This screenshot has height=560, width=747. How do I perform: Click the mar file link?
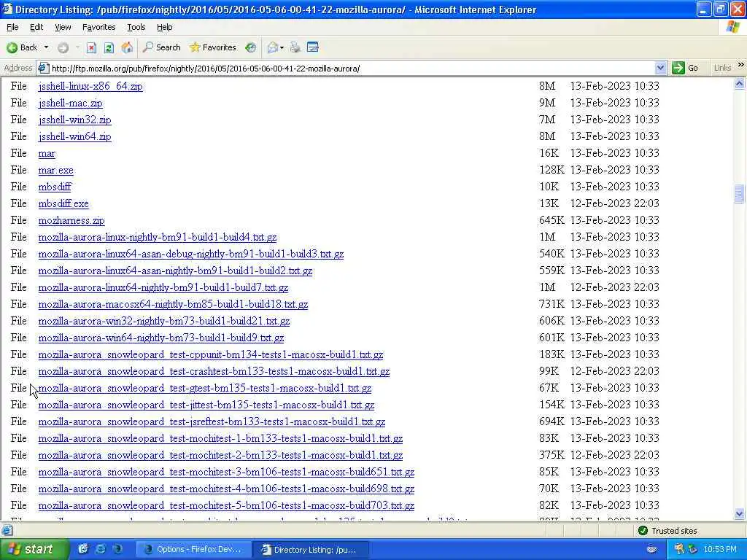click(x=47, y=153)
